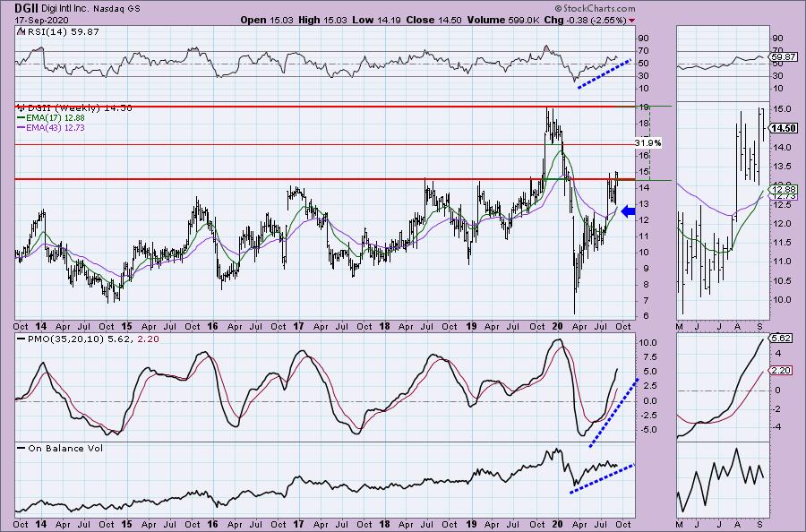This screenshot has height=532, width=806.
Task: Click the red down-triangle change indicator
Action: (631, 21)
